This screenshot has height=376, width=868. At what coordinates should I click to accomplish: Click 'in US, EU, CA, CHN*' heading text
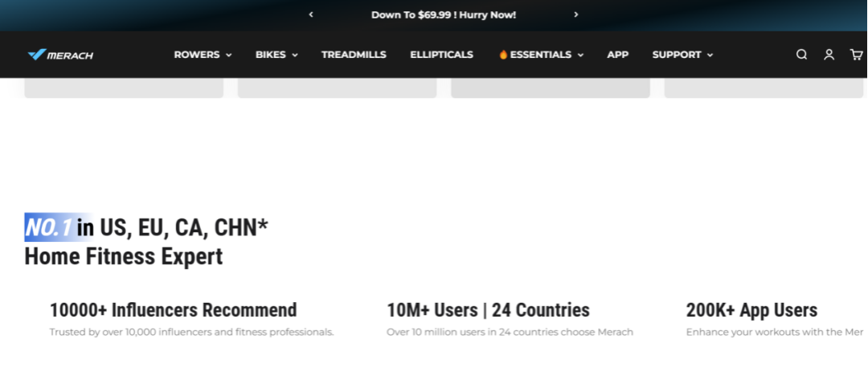172,227
